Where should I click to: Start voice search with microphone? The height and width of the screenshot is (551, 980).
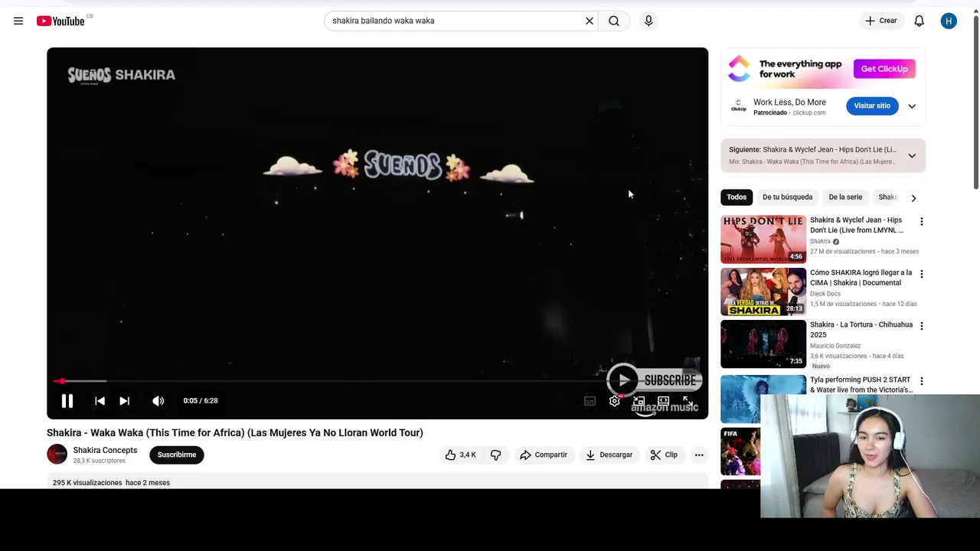(648, 21)
